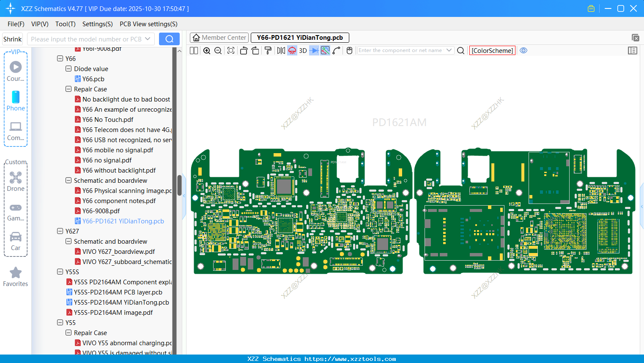Toggle the highlighted trace tracking mode
Screen dimensions: 644x363
325,50
